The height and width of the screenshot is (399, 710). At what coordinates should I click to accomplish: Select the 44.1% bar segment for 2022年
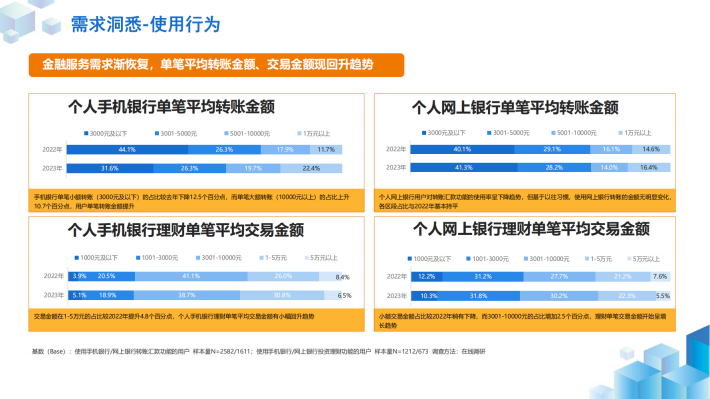click(x=127, y=149)
